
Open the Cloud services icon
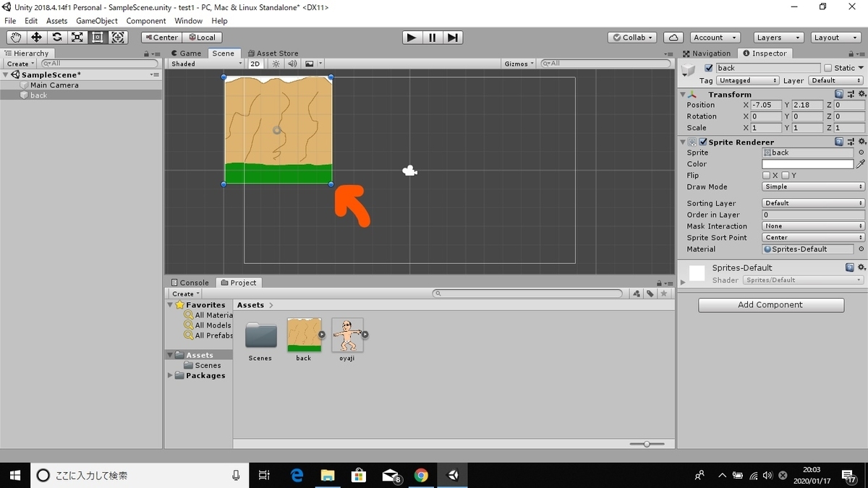pyautogui.click(x=673, y=38)
